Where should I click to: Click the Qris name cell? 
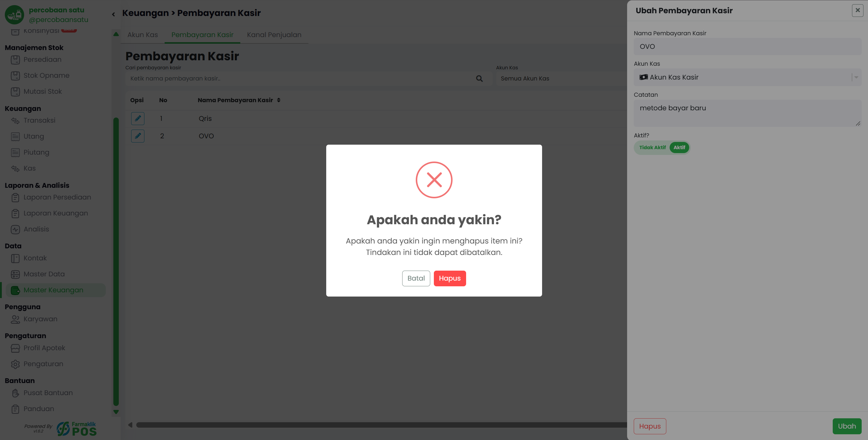[205, 119]
